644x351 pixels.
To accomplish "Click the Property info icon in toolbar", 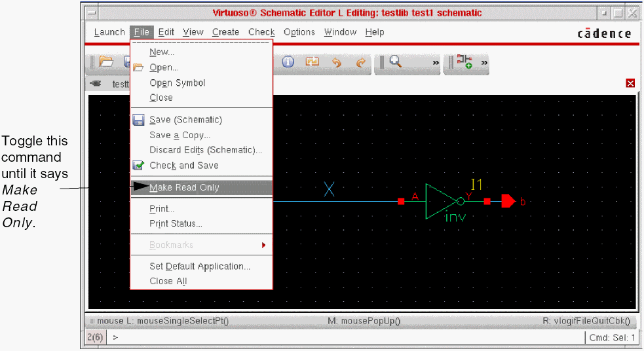I will pyautogui.click(x=288, y=62).
